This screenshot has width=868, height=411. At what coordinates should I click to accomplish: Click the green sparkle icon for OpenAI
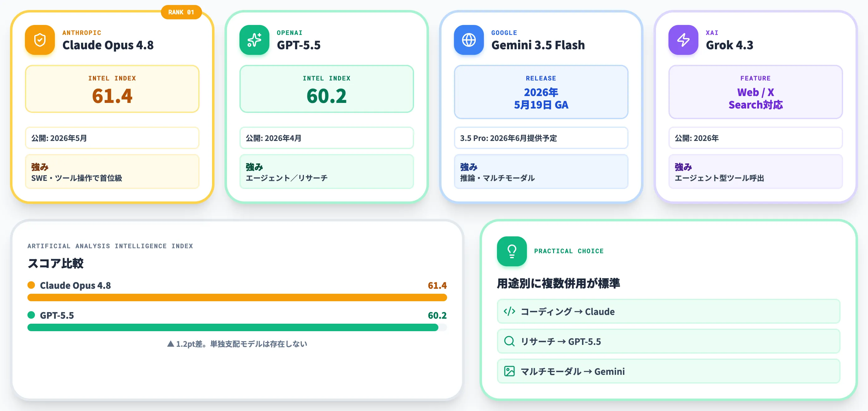(254, 40)
